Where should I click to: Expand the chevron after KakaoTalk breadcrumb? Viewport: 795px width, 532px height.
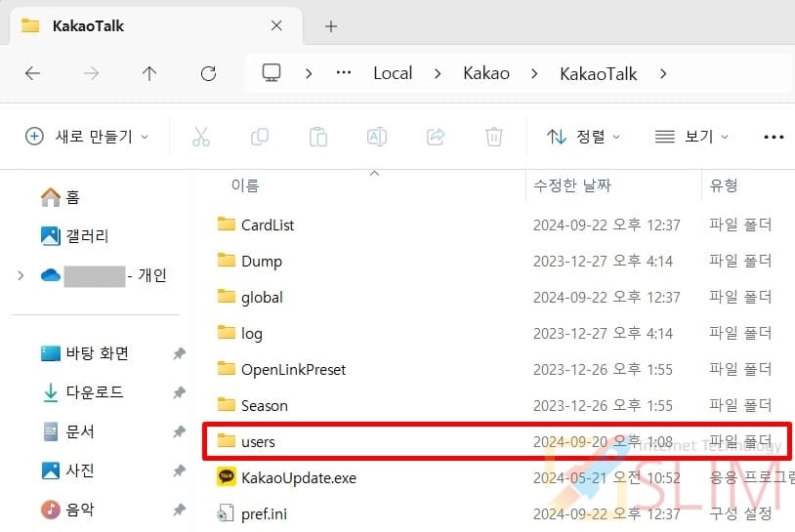(x=663, y=74)
